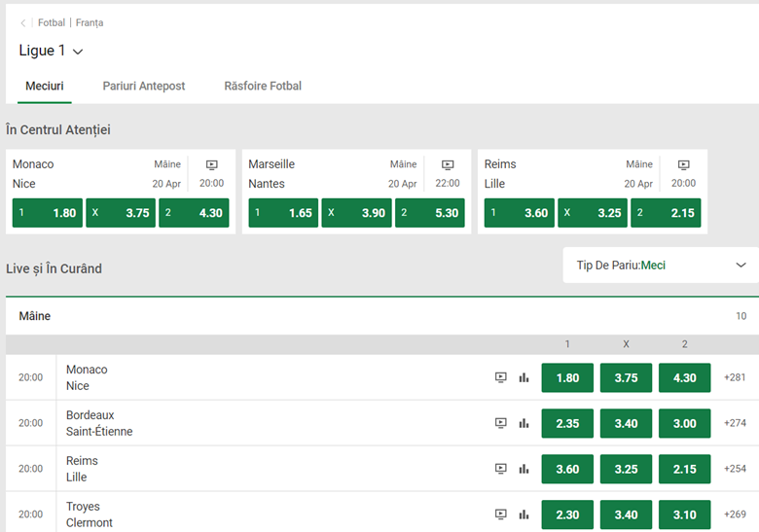The height and width of the screenshot is (532, 759).
Task: Open live stream icon on Marseille featured card
Action: 448,165
